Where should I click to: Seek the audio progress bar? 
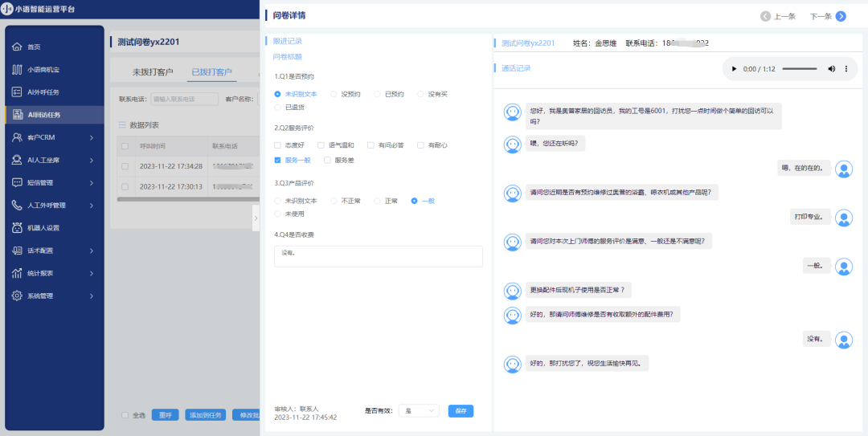pos(800,69)
